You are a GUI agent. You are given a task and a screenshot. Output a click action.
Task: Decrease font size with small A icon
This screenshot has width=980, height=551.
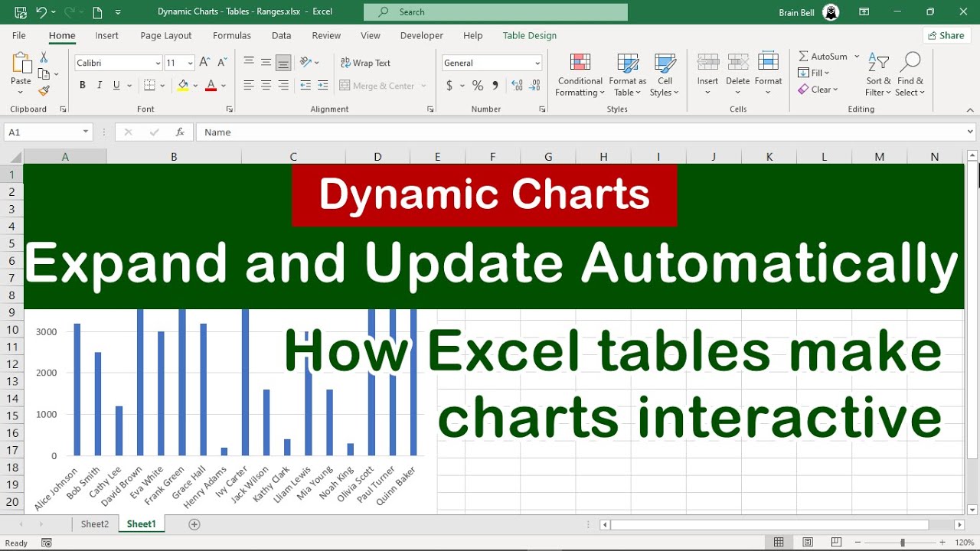(x=222, y=63)
